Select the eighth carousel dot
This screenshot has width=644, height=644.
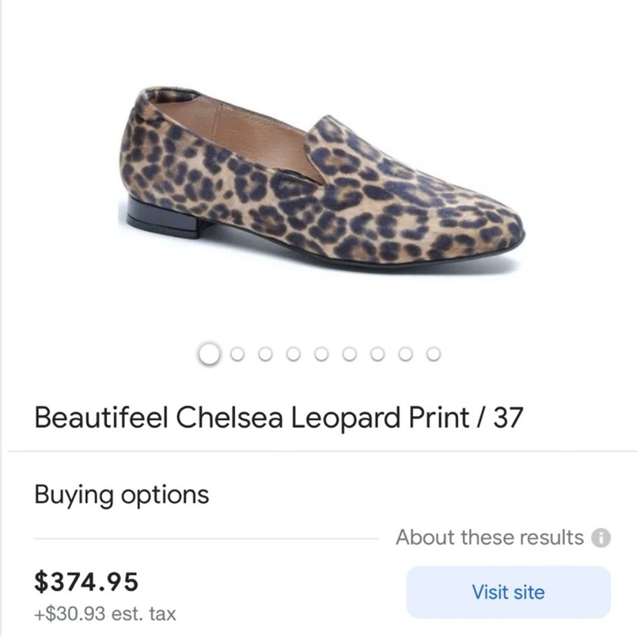[405, 353]
